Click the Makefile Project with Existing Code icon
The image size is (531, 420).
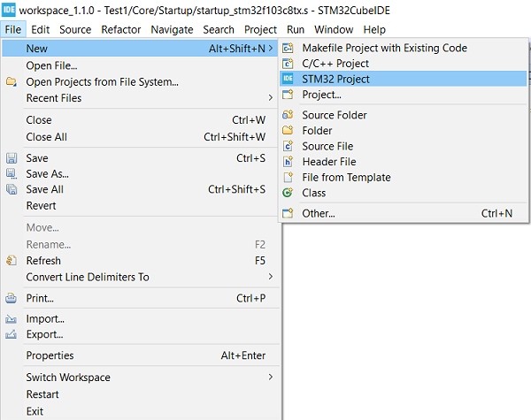click(x=287, y=48)
